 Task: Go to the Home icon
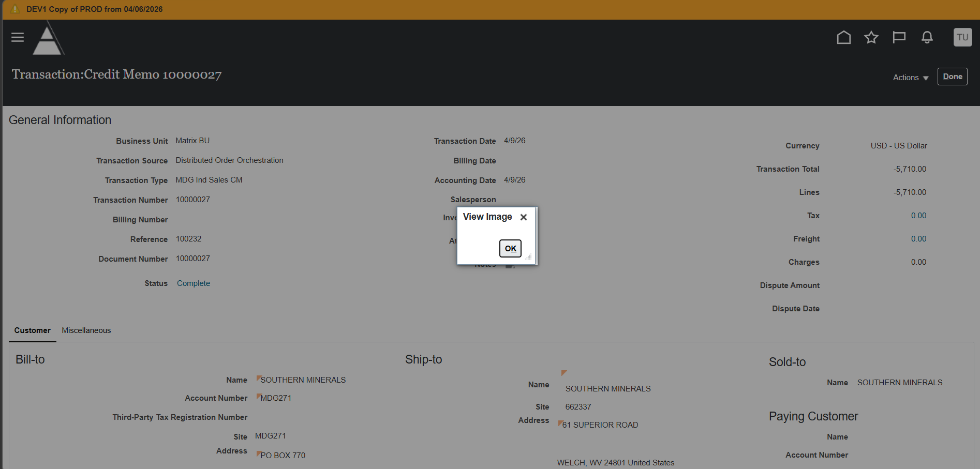843,37
